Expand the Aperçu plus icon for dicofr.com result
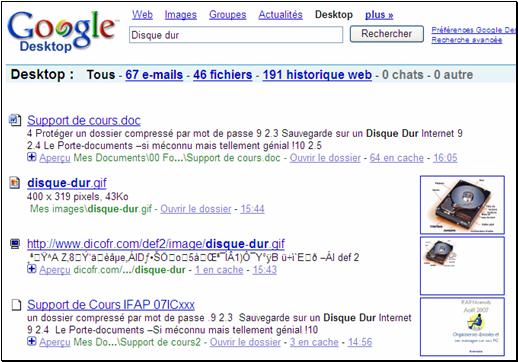Image resolution: width=518 pixels, height=362 pixels. (31, 268)
